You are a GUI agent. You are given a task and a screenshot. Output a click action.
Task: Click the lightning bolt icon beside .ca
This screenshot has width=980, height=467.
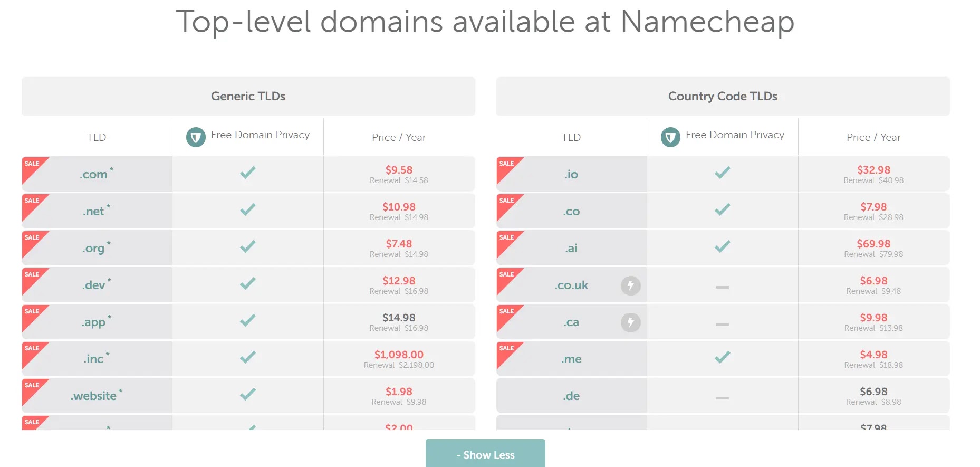tap(630, 322)
